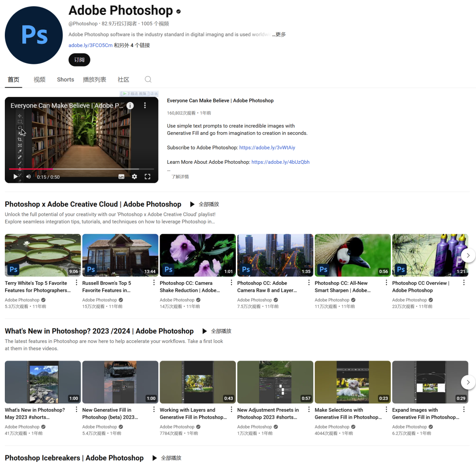Screen dimensions: 476x465
Task: Open options for Working with Layers video
Action: 231,410
